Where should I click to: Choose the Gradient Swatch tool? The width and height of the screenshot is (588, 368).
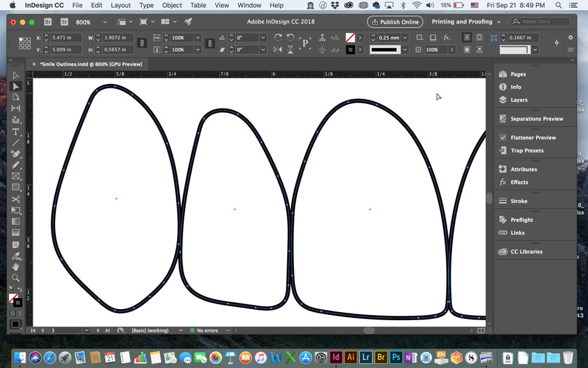point(15,221)
